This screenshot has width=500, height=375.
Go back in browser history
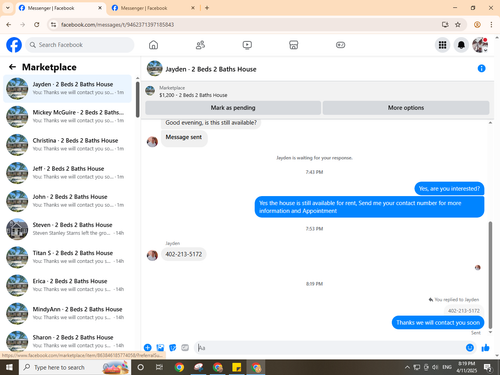click(x=9, y=24)
